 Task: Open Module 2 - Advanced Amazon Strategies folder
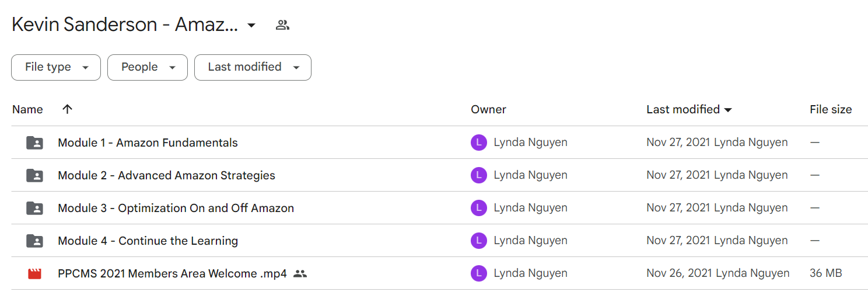coord(166,175)
